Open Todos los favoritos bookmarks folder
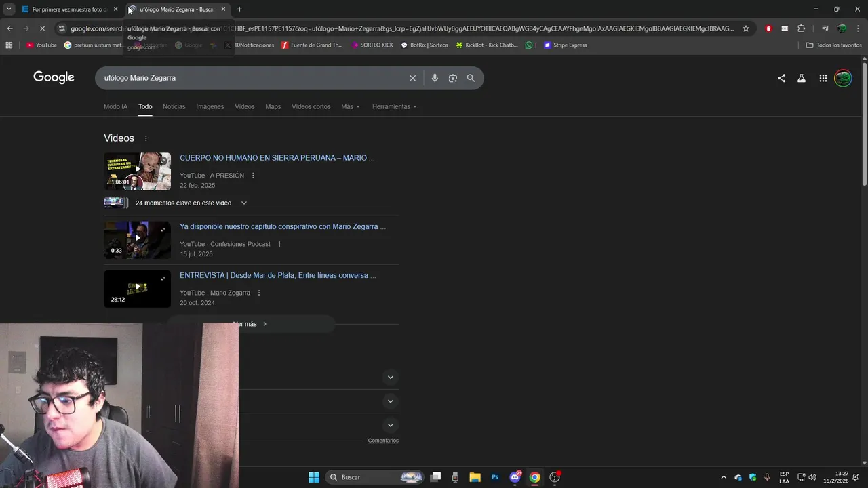 tap(833, 45)
